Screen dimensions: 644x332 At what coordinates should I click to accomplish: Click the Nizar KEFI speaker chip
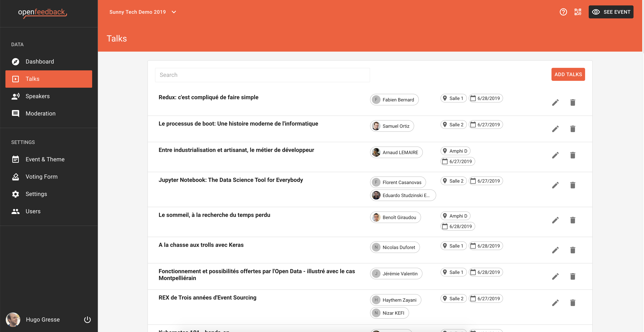390,313
